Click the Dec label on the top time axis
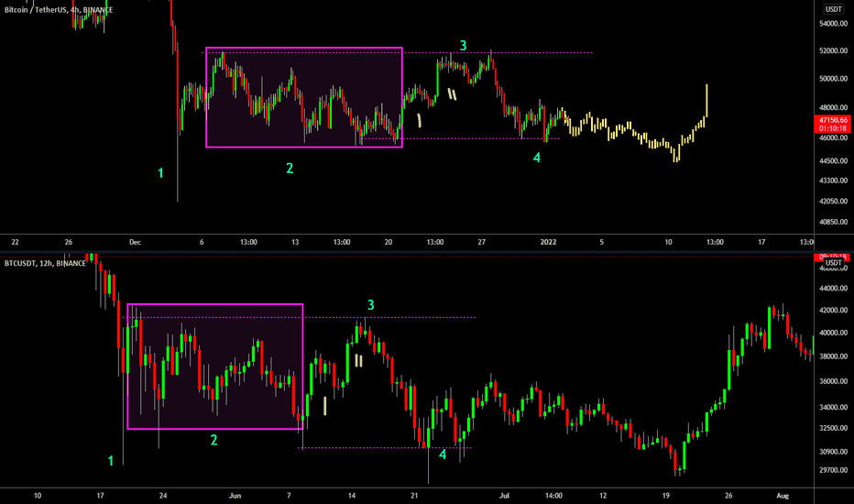 135,242
